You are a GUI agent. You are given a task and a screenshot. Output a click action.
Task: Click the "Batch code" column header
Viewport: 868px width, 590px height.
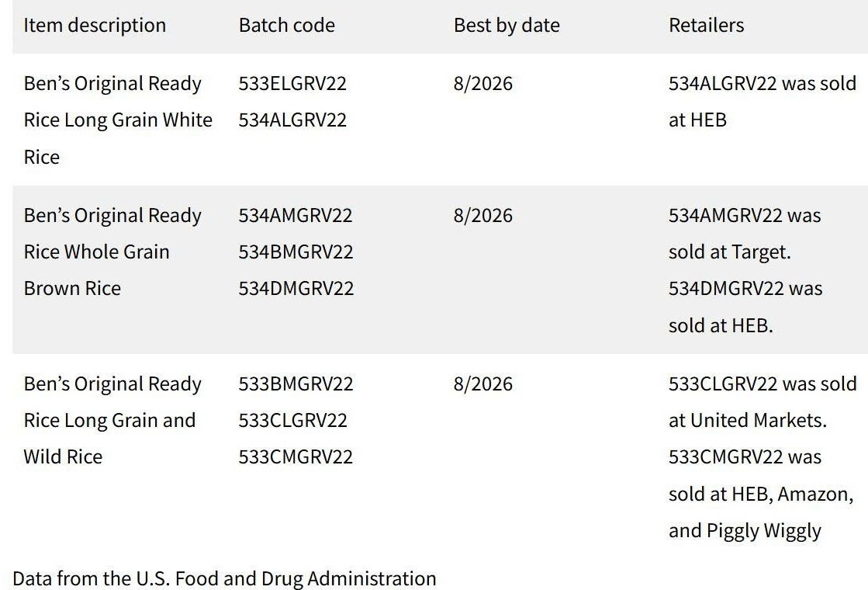(286, 25)
